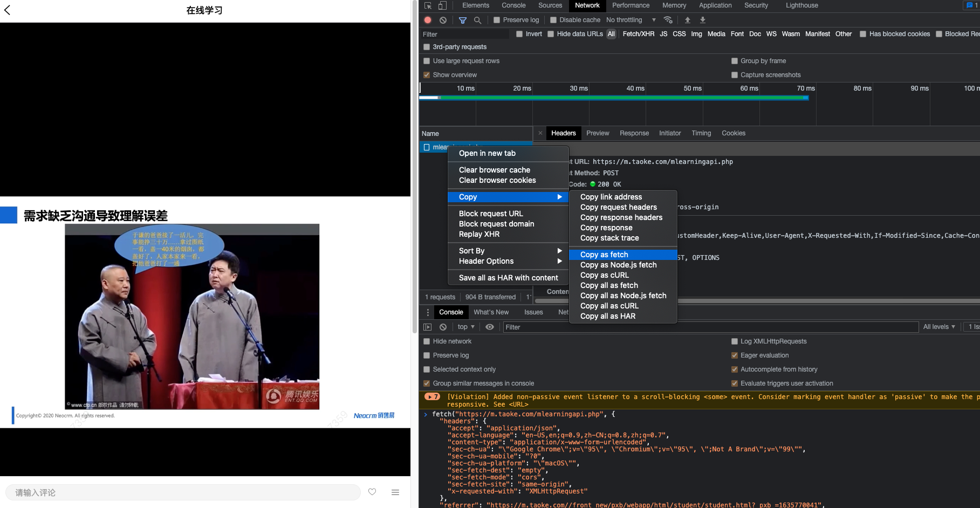The image size is (980, 508).
Task: Export HAR file download icon
Action: tap(703, 20)
